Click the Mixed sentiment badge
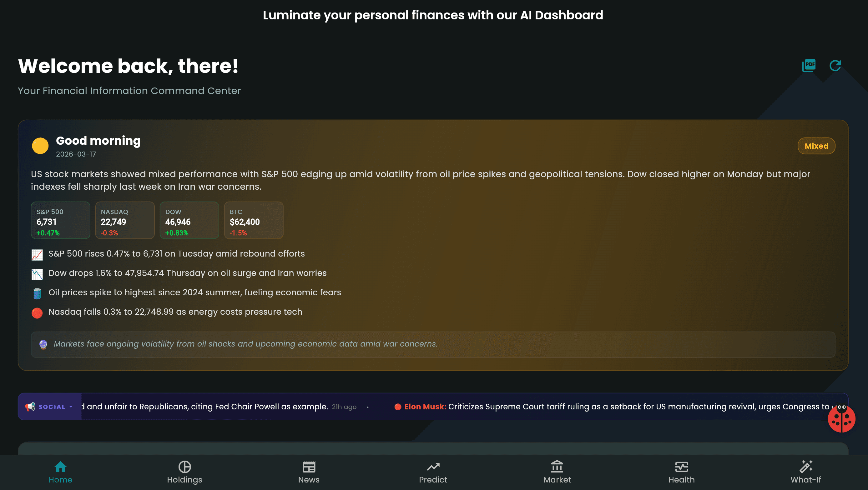Screen dimensions: 868x490 click(x=816, y=146)
